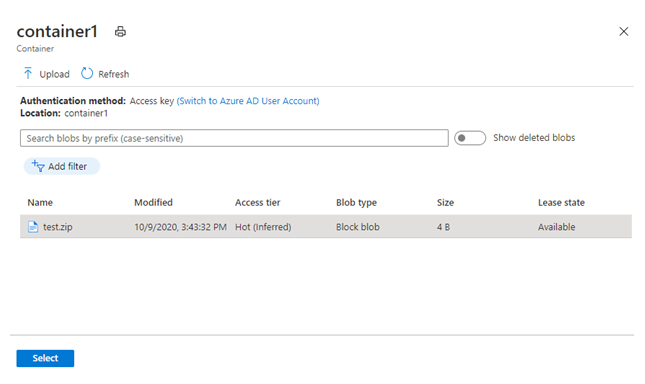Sort by Lease state column header
The width and height of the screenshot is (645, 384).
pyautogui.click(x=561, y=202)
